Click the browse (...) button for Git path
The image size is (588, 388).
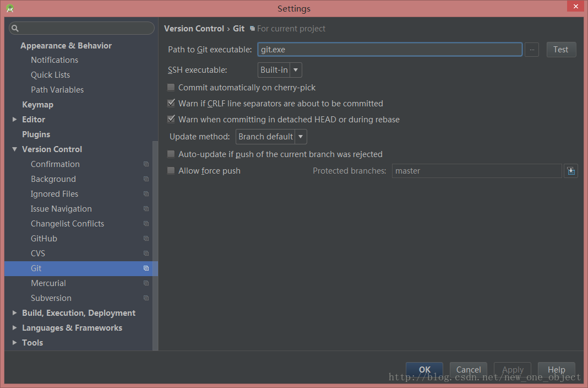pos(532,50)
